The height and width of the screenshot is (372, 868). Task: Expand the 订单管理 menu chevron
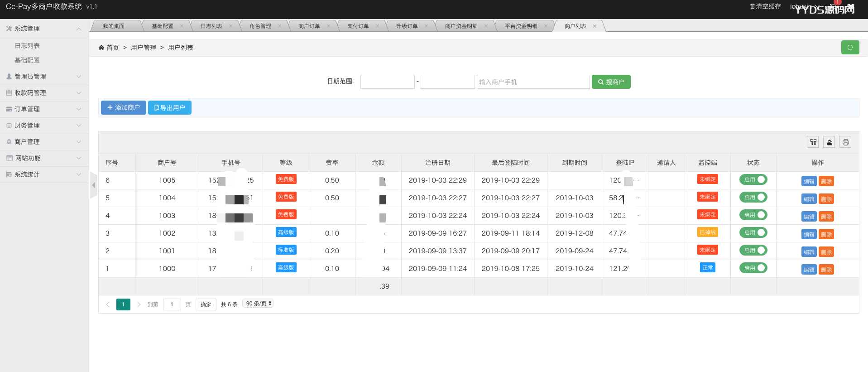(x=79, y=109)
